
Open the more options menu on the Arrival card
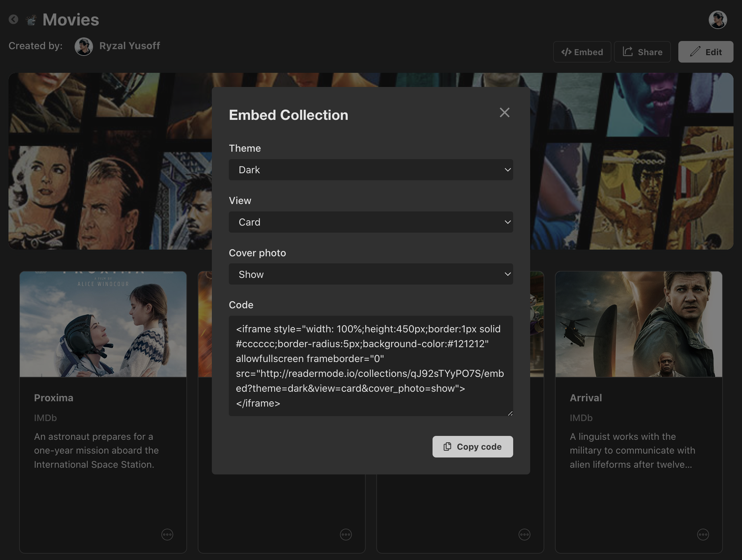(703, 534)
